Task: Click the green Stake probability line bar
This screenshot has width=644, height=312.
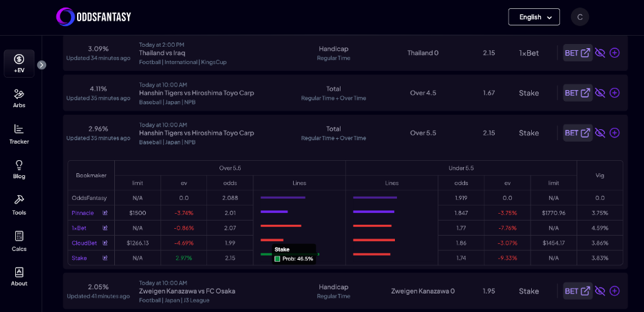Action: point(267,254)
